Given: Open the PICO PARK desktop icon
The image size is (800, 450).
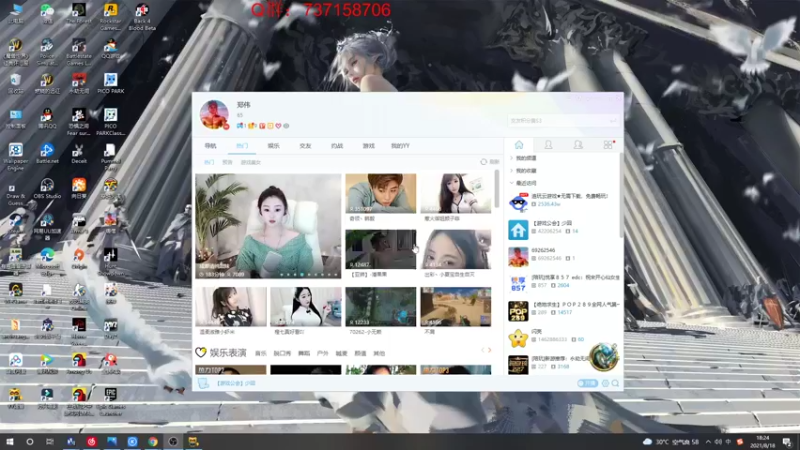Looking at the screenshot, I should 110,83.
